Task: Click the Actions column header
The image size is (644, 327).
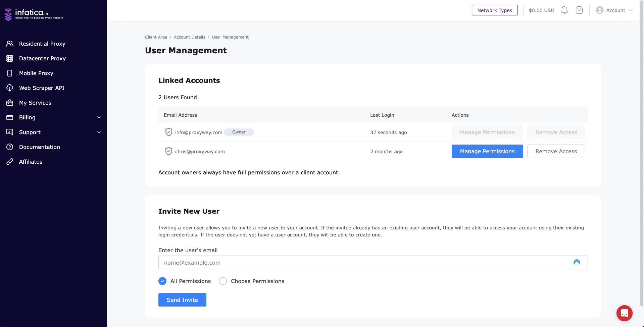Action: click(460, 115)
